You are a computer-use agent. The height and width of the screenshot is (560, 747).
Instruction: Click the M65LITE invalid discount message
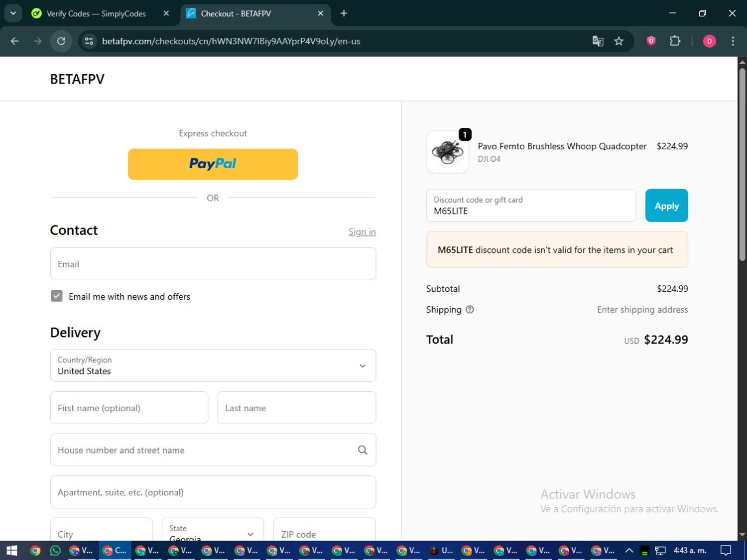coord(557,249)
